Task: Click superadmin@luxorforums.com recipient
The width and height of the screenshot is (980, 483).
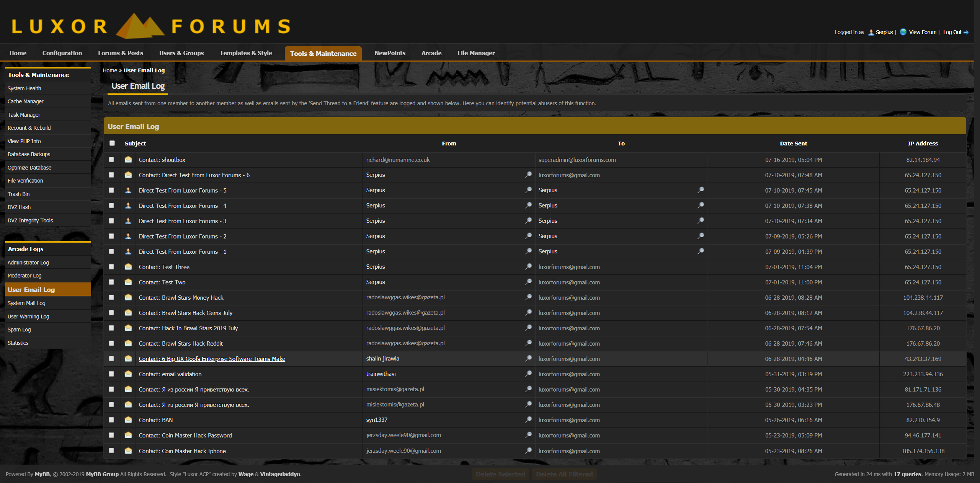Action: pos(577,160)
